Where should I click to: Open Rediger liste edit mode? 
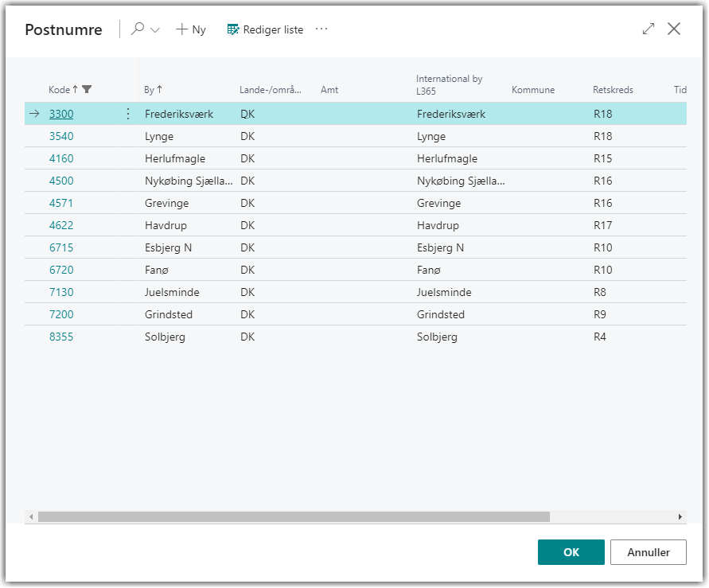pos(265,29)
